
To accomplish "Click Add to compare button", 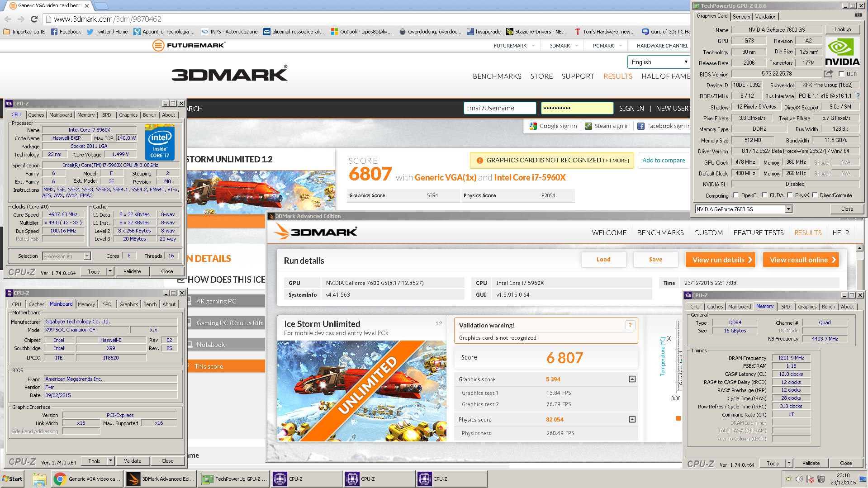I will coord(664,160).
